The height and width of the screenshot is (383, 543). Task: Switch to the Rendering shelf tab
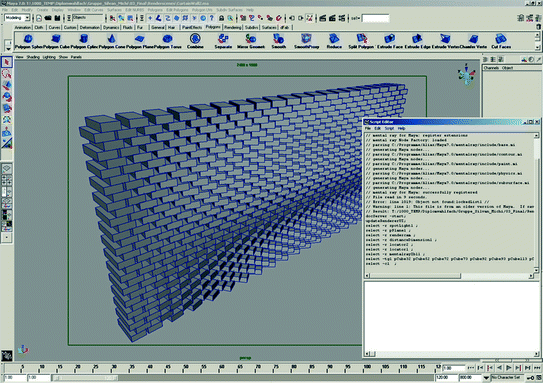232,27
